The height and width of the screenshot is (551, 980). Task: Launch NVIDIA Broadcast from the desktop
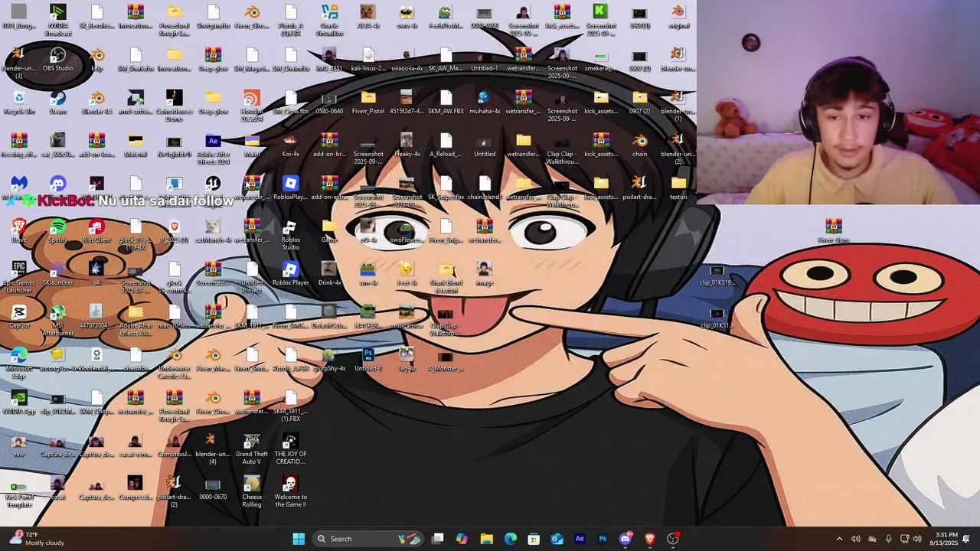click(x=58, y=20)
